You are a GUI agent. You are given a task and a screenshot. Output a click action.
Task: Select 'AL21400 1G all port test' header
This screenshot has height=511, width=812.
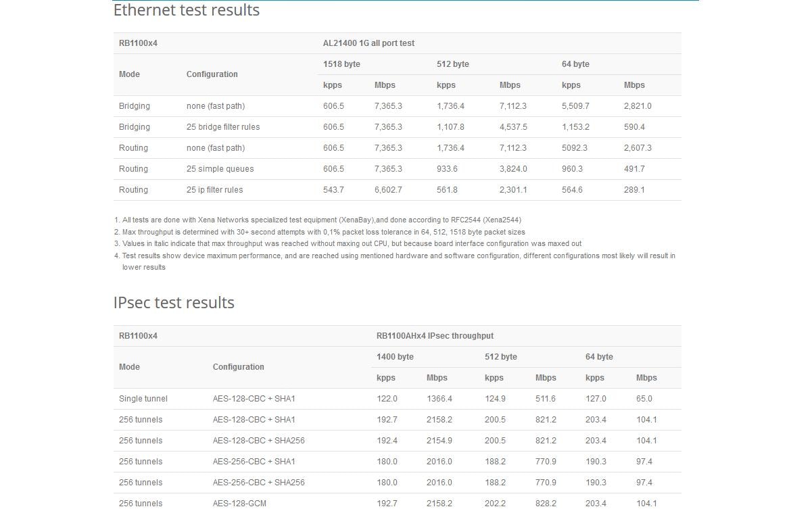pyautogui.click(x=368, y=43)
